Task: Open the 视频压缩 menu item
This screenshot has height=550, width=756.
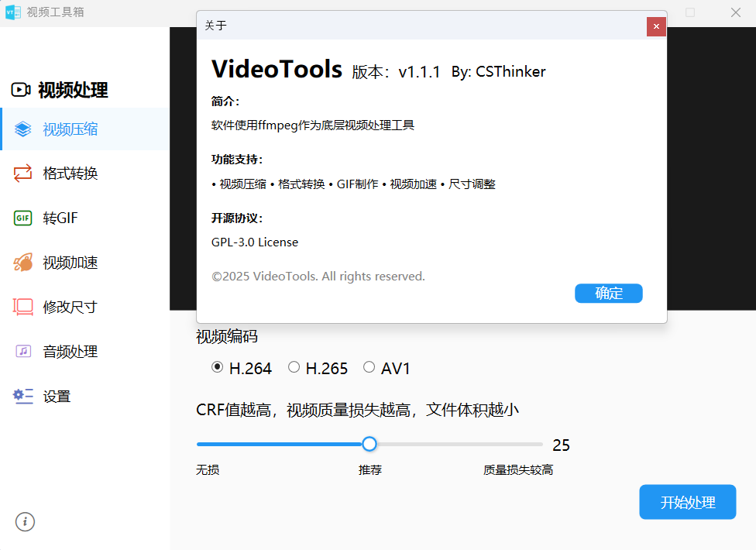Action: (x=85, y=129)
